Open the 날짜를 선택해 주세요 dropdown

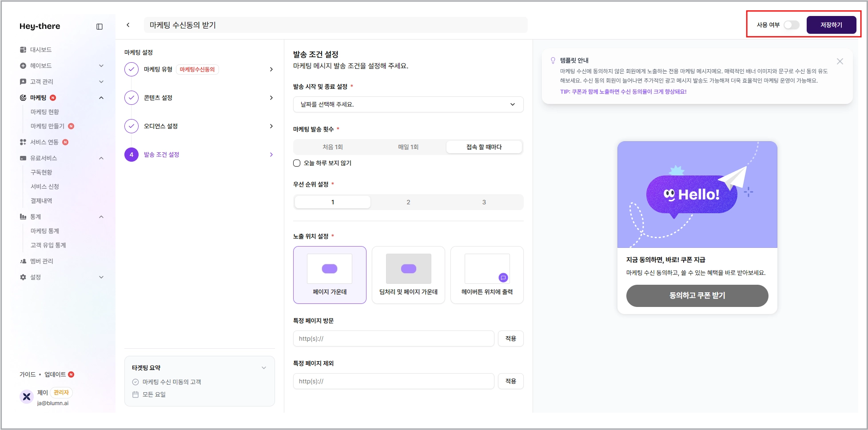click(x=408, y=104)
